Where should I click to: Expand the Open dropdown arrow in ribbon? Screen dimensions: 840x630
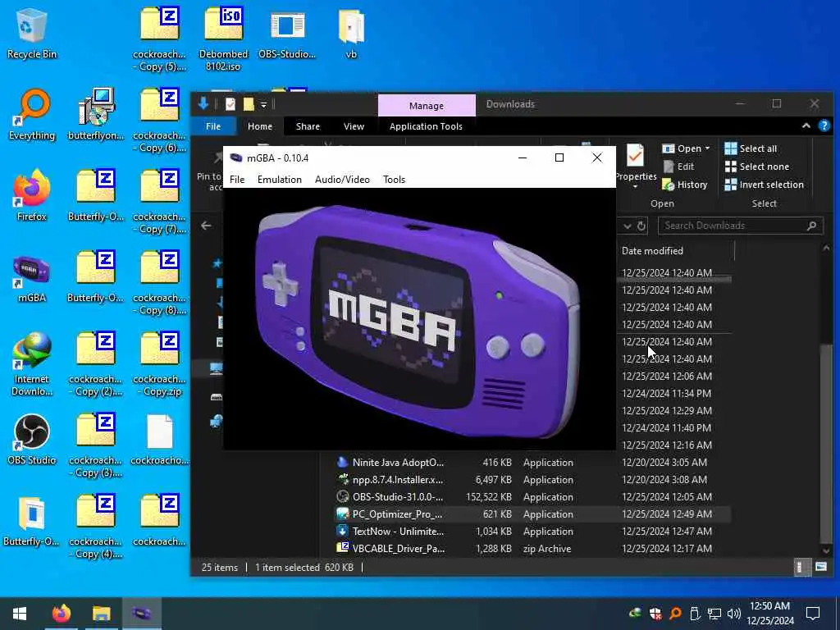(x=707, y=148)
